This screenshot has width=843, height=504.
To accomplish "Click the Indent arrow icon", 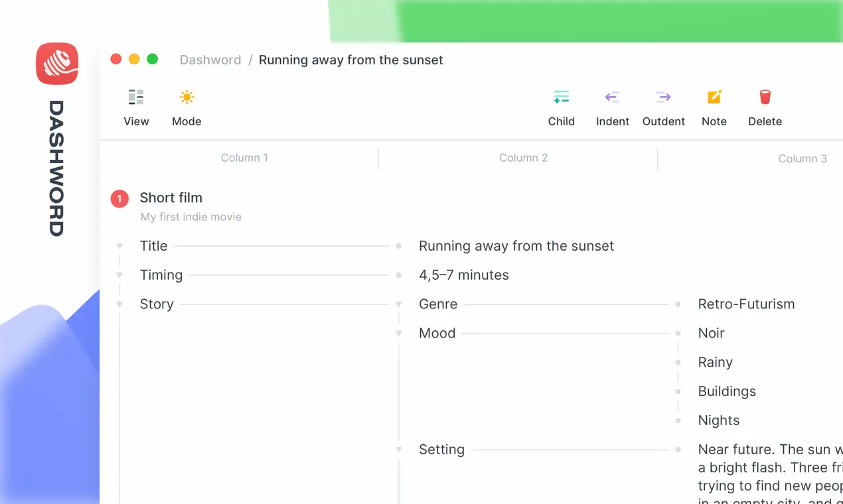I will [x=612, y=97].
